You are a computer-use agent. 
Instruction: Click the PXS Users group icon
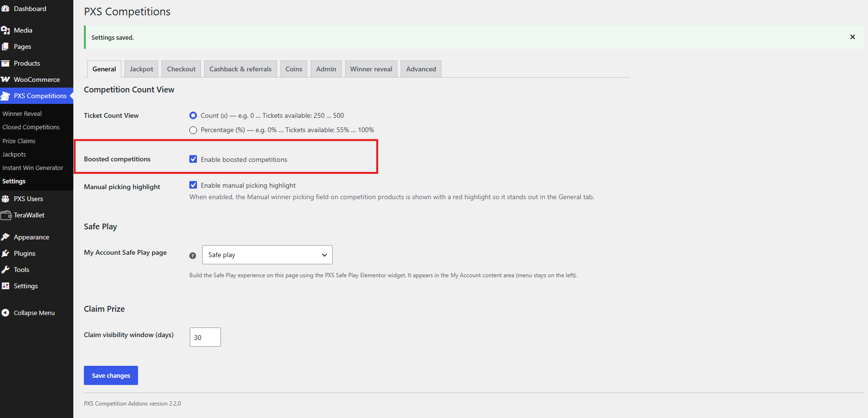pos(5,199)
